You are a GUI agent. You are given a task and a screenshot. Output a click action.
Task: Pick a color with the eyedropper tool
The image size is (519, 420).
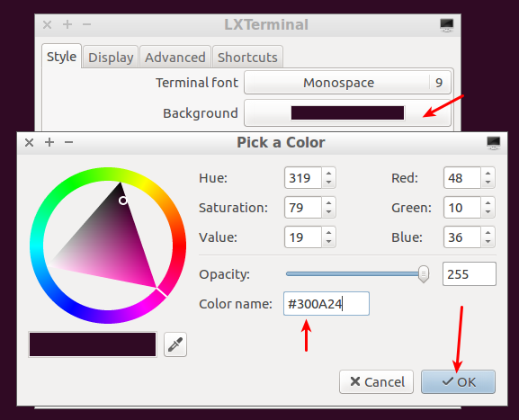tap(175, 344)
